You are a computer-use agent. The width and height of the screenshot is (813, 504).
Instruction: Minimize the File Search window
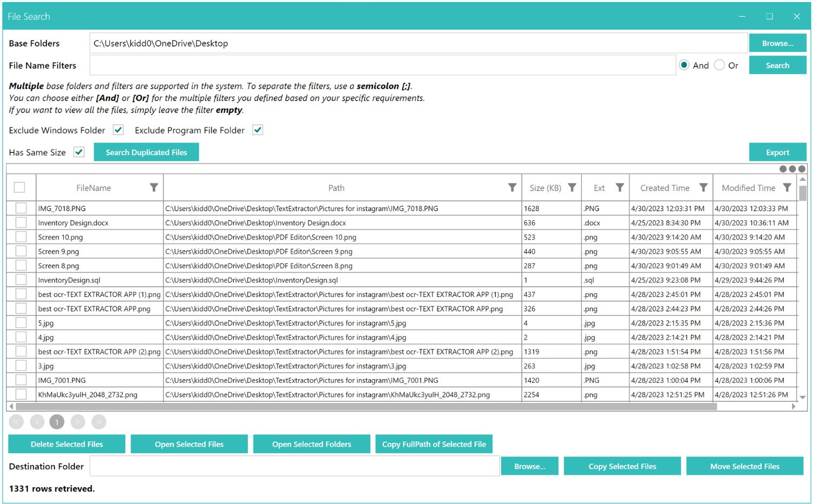click(x=742, y=16)
